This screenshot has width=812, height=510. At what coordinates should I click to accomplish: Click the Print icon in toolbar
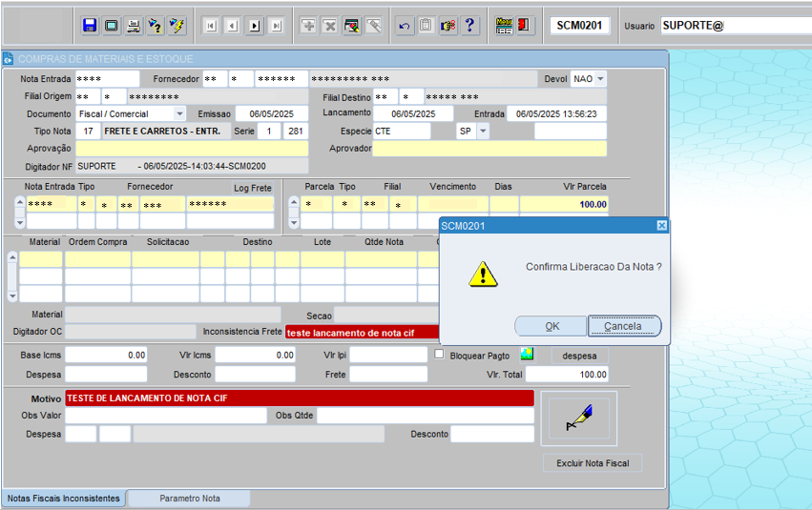[x=134, y=26]
